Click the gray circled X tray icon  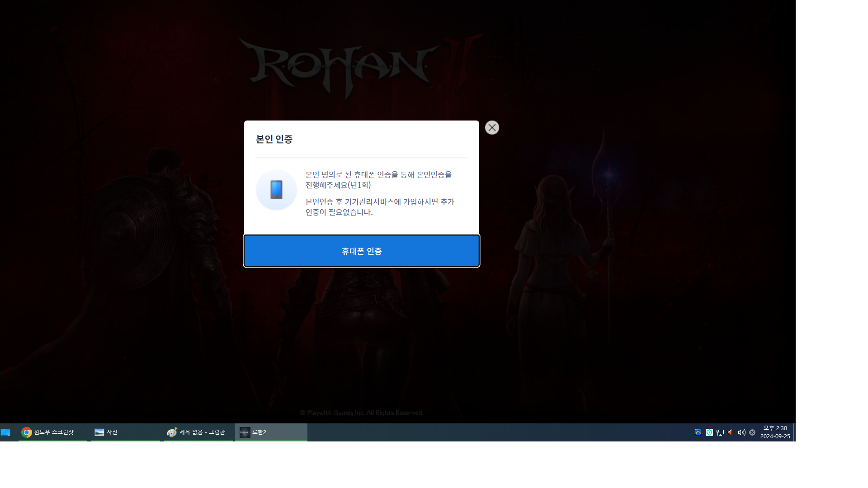752,432
